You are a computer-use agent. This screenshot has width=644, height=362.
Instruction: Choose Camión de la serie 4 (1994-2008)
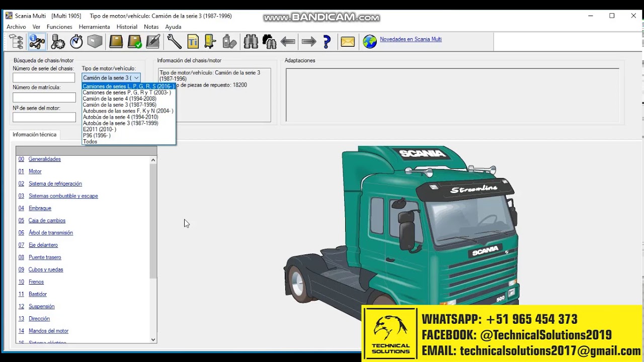coord(128,99)
